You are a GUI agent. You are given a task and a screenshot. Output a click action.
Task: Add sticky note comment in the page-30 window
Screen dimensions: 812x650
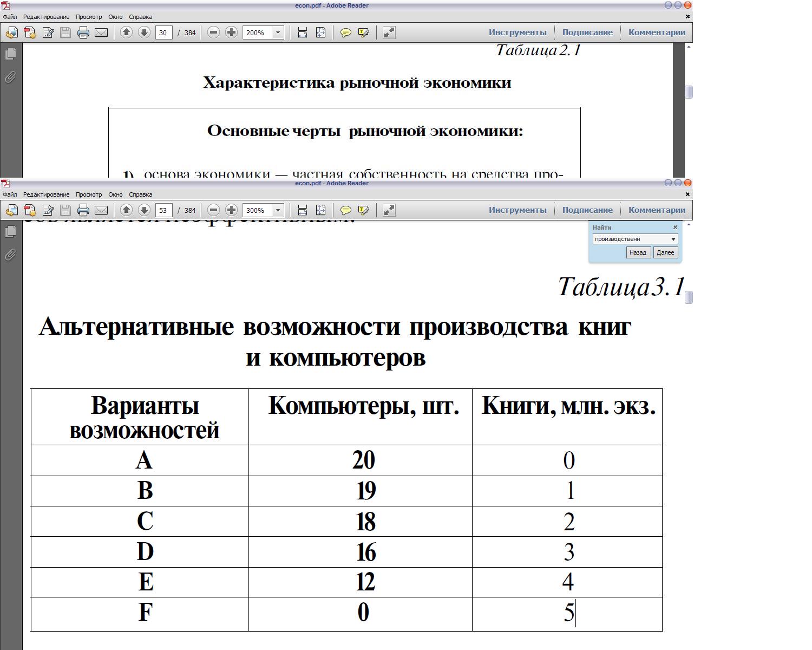click(x=345, y=32)
